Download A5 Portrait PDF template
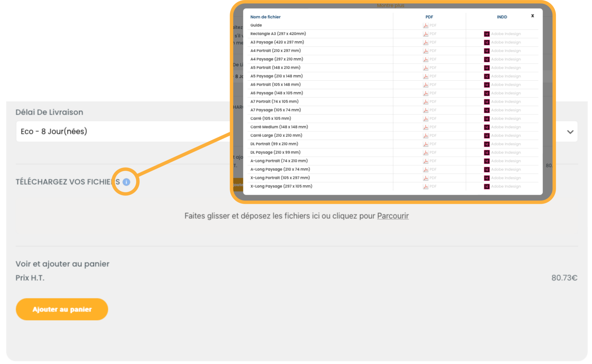The image size is (592, 364). [x=430, y=68]
